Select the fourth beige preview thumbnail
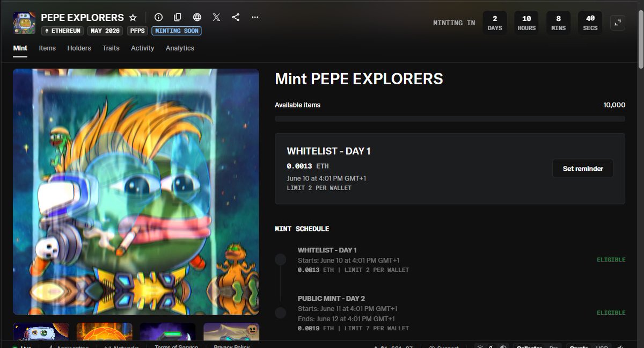The width and height of the screenshot is (644, 348). (x=231, y=331)
